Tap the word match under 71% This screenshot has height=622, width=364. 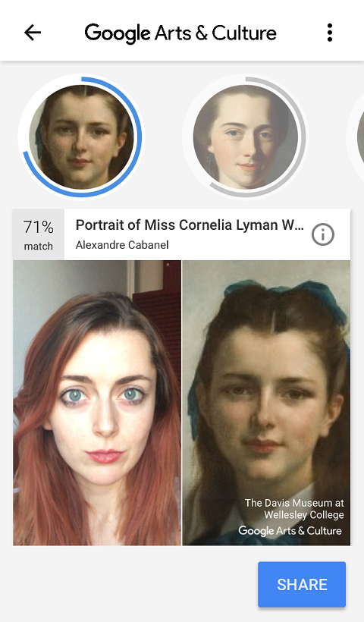coord(39,247)
